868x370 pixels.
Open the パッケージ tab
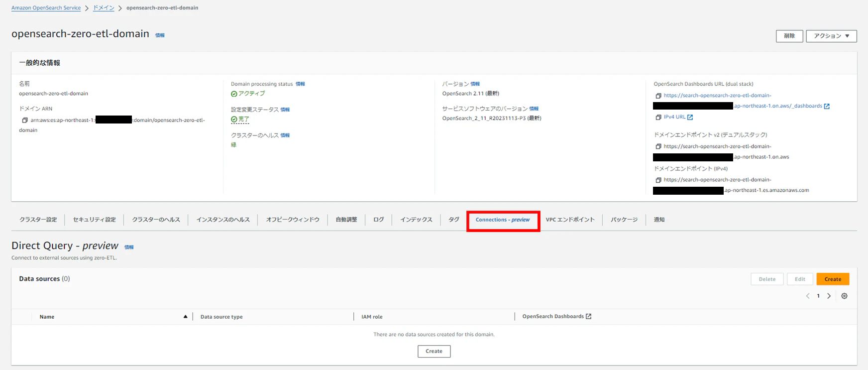(624, 220)
